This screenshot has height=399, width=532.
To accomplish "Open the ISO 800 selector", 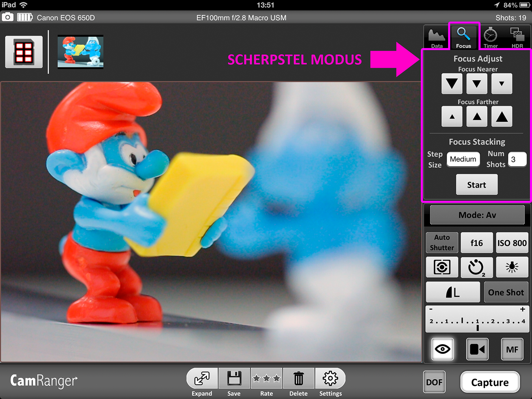I will click(x=512, y=243).
